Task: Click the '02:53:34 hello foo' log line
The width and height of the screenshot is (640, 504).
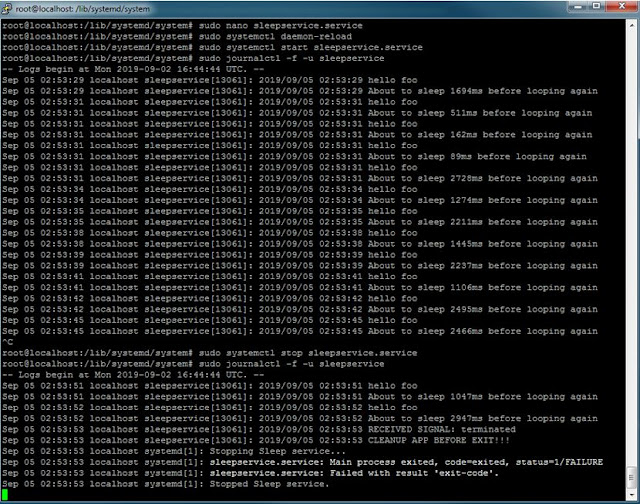Action: pyautogui.click(x=210, y=189)
